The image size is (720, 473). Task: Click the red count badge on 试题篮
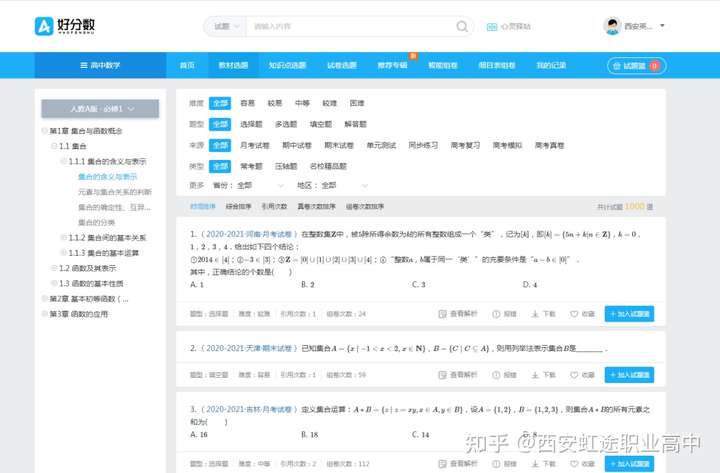[654, 66]
